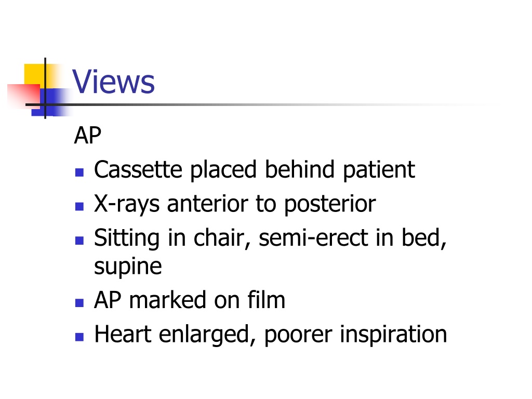Click the word "patient" in first bullet
This screenshot has height=399, width=532.
tap(379, 170)
